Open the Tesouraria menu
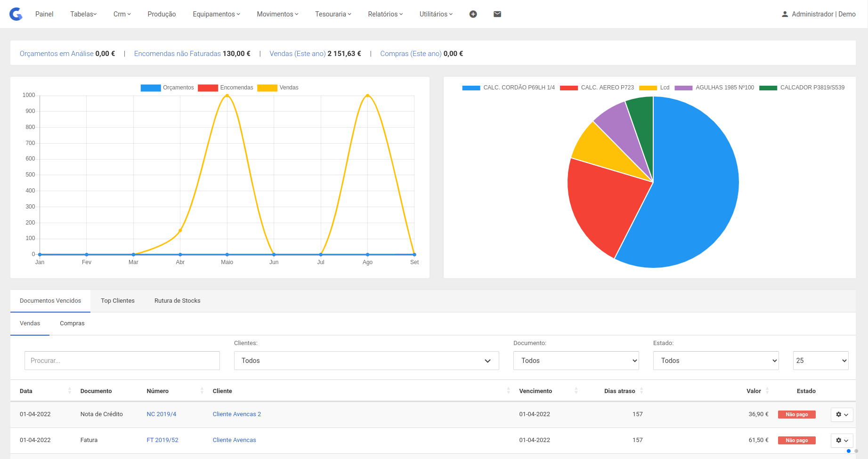 [x=333, y=14]
